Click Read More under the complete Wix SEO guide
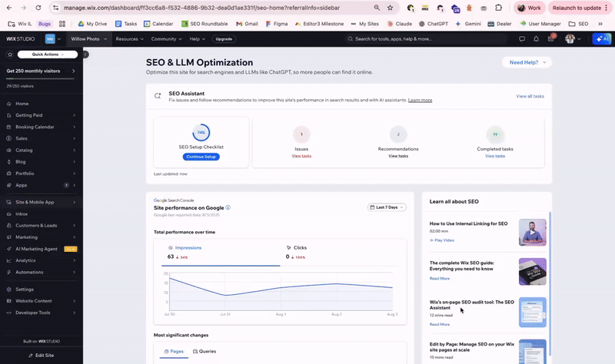 pyautogui.click(x=439, y=279)
